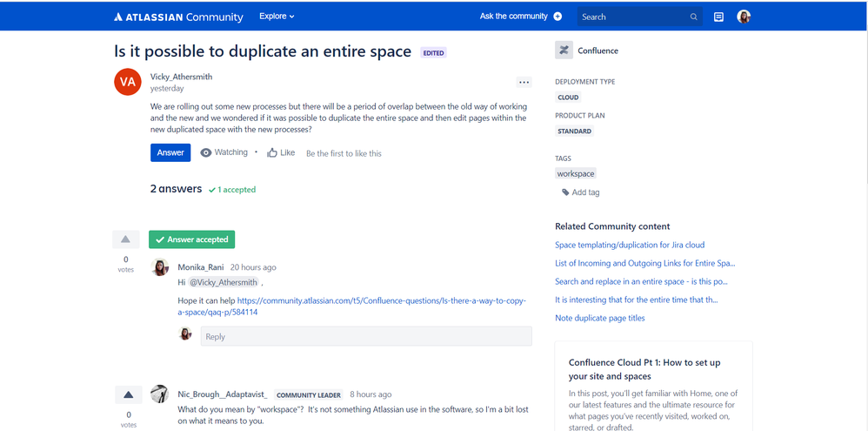Open Ask the community link

[x=514, y=16]
